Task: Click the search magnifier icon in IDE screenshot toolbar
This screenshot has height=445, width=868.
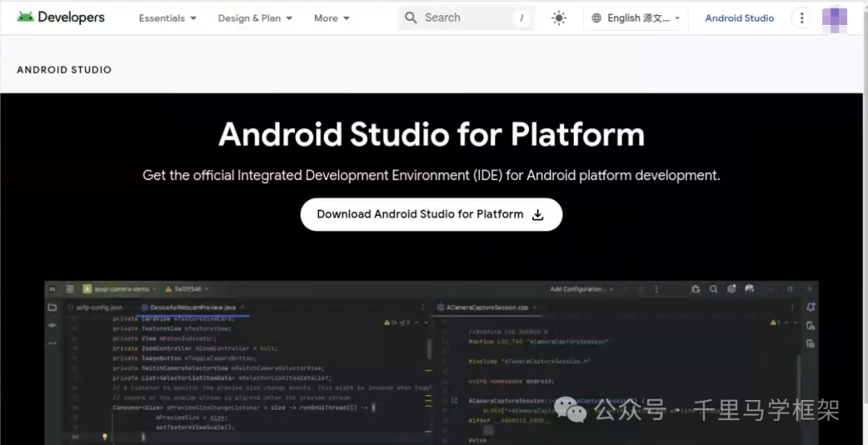Action: pos(714,289)
